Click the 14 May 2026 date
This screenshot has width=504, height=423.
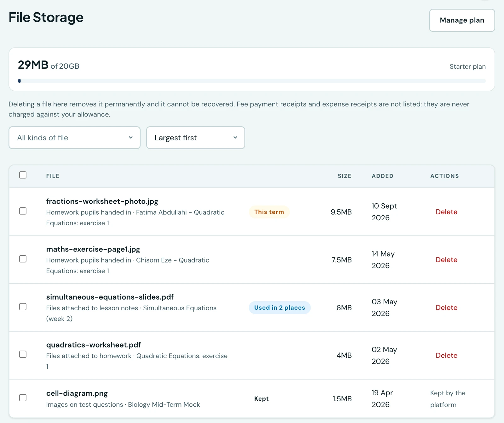383,260
